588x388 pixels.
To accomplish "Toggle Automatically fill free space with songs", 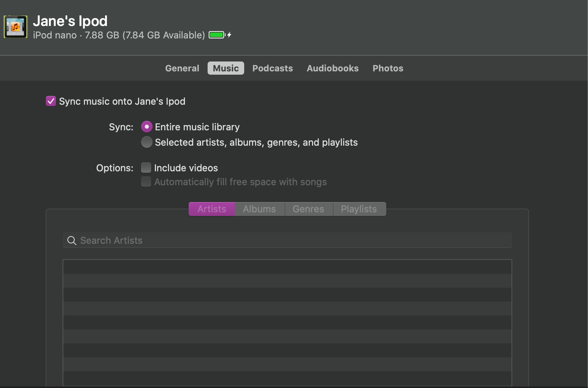I will click(x=146, y=182).
